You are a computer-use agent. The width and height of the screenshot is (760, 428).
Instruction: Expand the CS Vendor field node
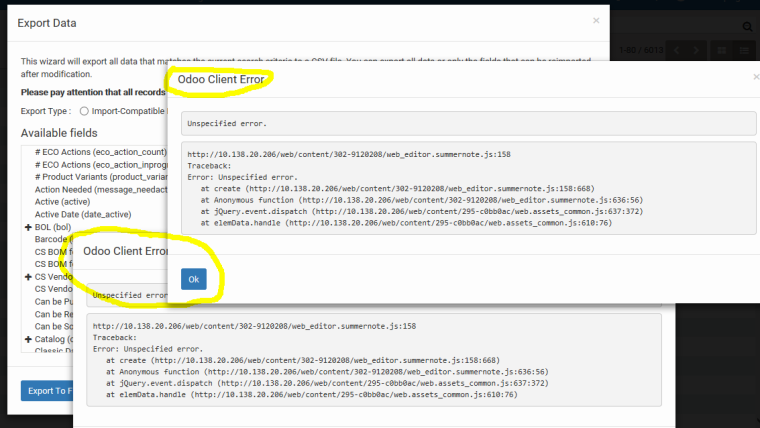point(28,277)
